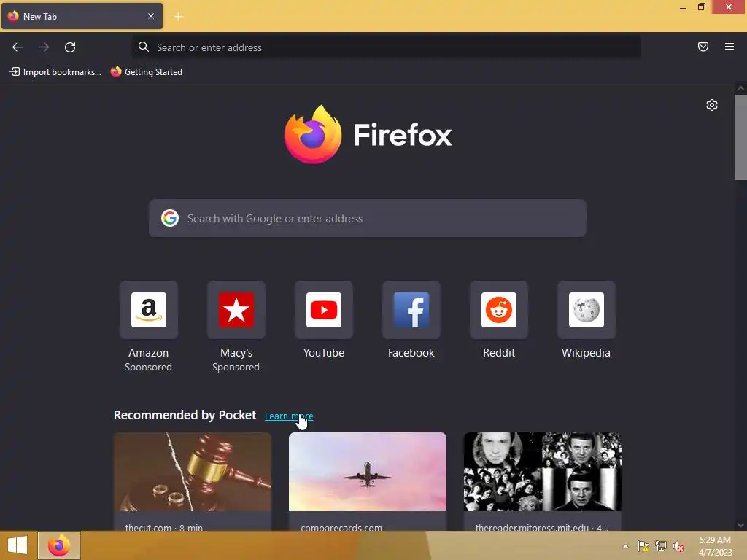
Task: Close the New Tab tab
Action: tap(151, 16)
